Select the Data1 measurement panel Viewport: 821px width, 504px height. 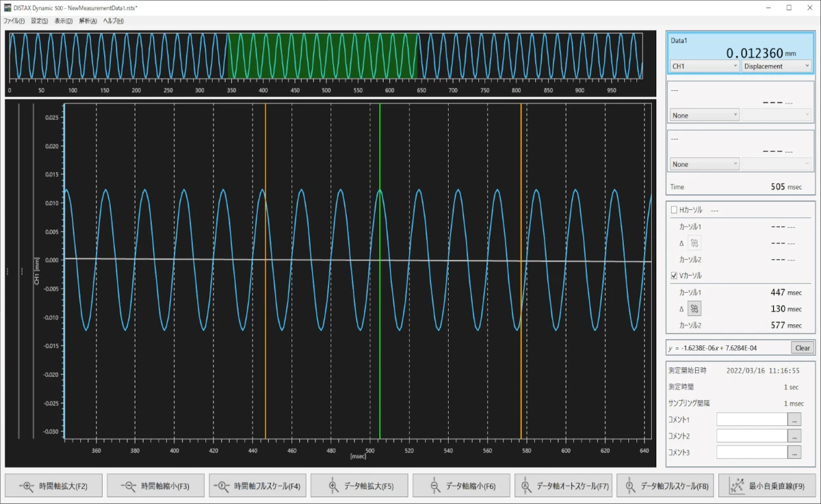740,54
